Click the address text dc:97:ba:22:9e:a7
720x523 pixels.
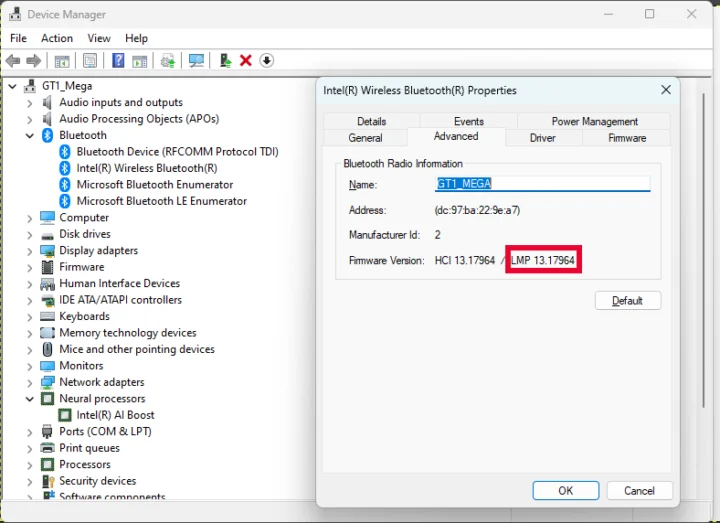477,210
